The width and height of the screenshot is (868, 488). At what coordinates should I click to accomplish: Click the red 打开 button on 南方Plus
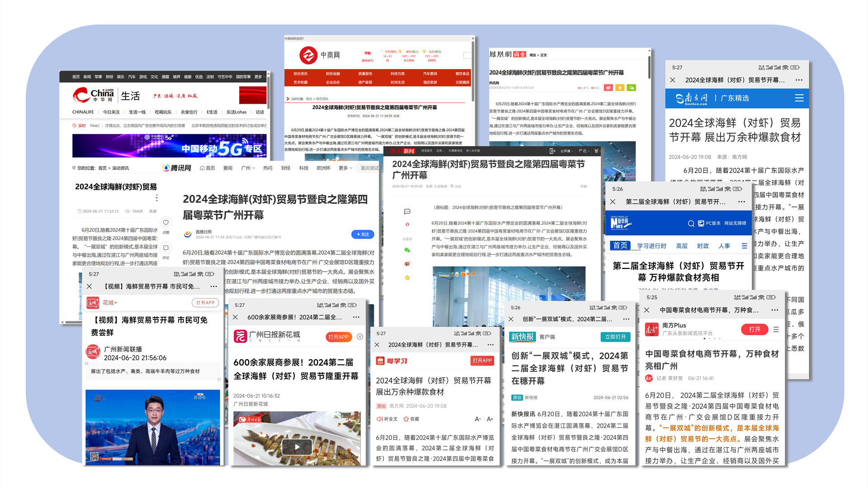click(x=754, y=329)
